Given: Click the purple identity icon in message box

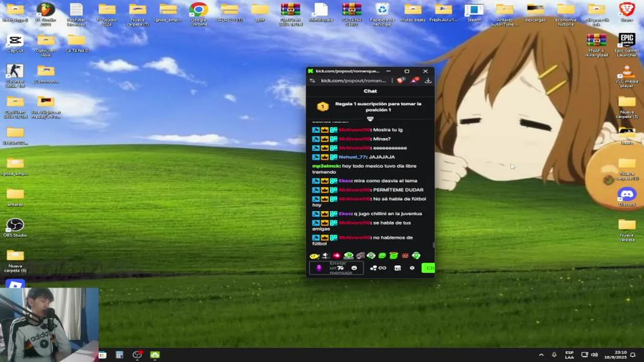Looking at the screenshot, I should pyautogui.click(x=318, y=268).
